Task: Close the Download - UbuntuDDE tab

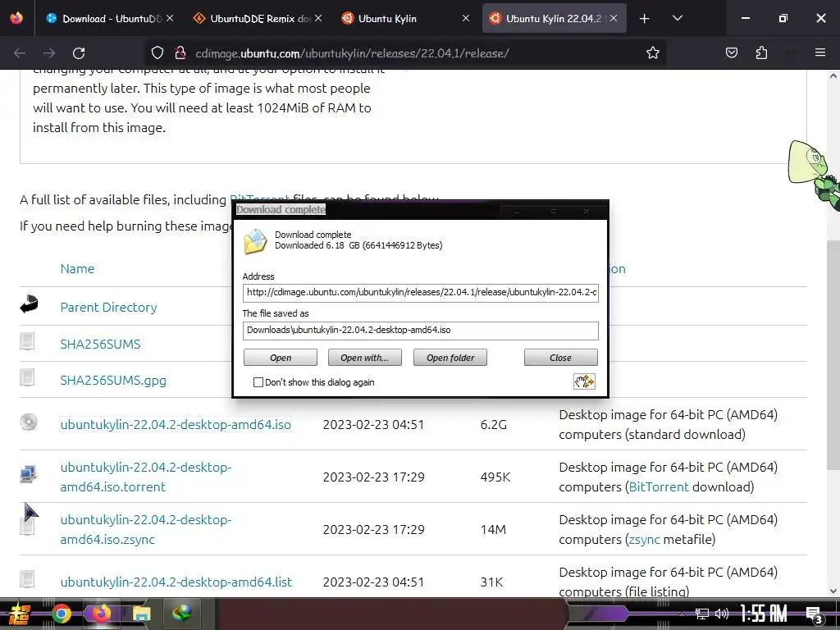Action: 170,18
